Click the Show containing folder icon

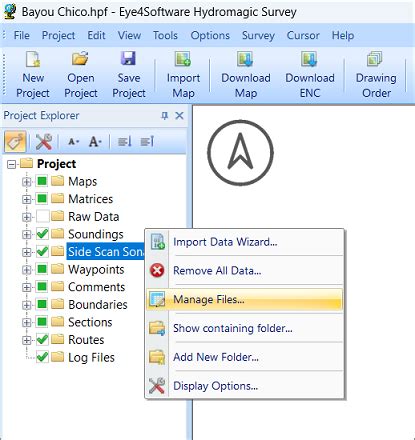click(157, 328)
